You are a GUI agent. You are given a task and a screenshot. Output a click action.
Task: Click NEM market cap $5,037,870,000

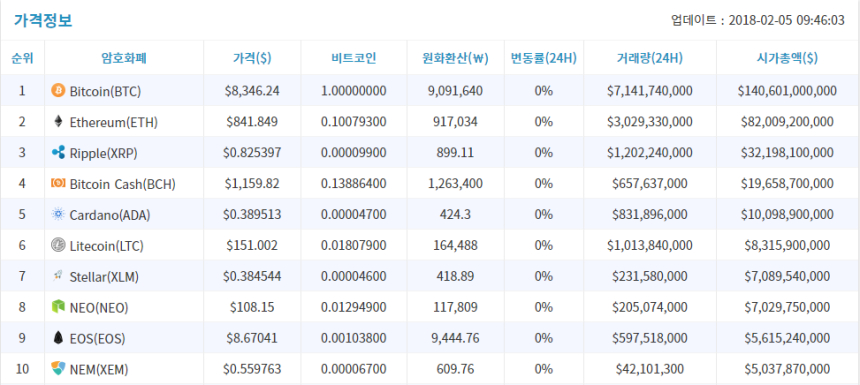click(788, 370)
